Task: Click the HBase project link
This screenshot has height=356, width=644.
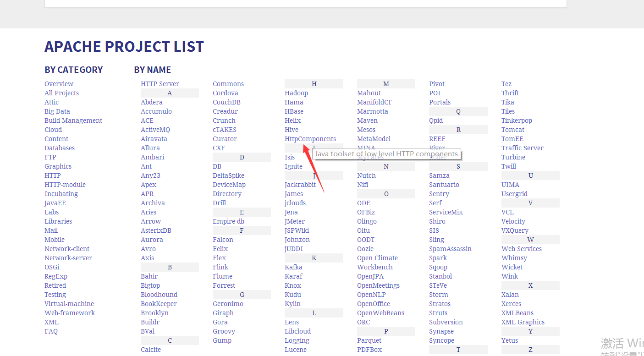Action: click(294, 111)
